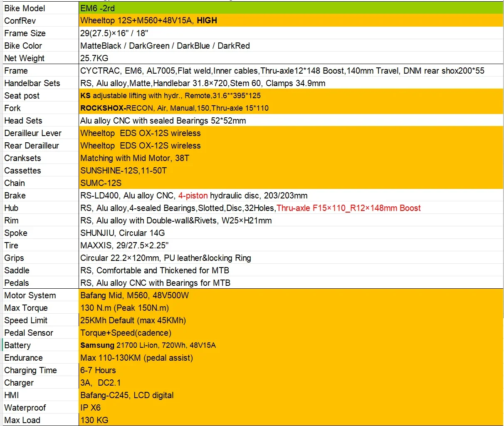Select the 'Cranksets' label cell
504x426 pixels.
40,158
